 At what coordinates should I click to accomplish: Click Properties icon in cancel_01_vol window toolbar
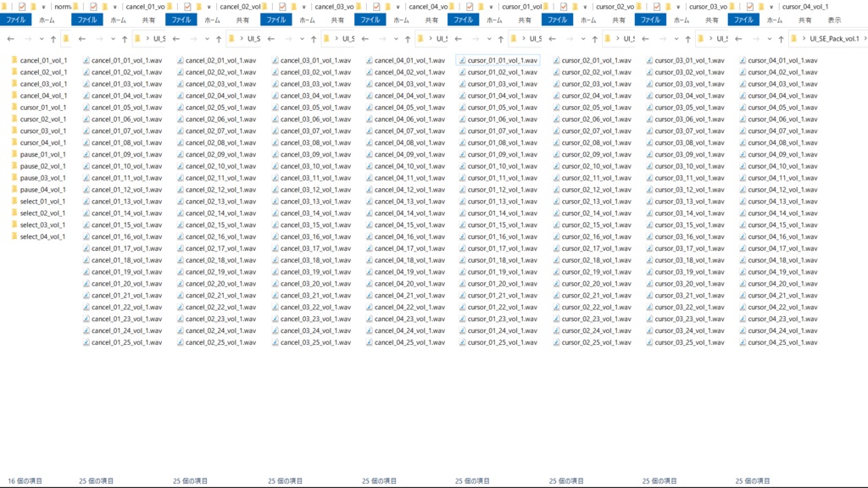[x=93, y=7]
